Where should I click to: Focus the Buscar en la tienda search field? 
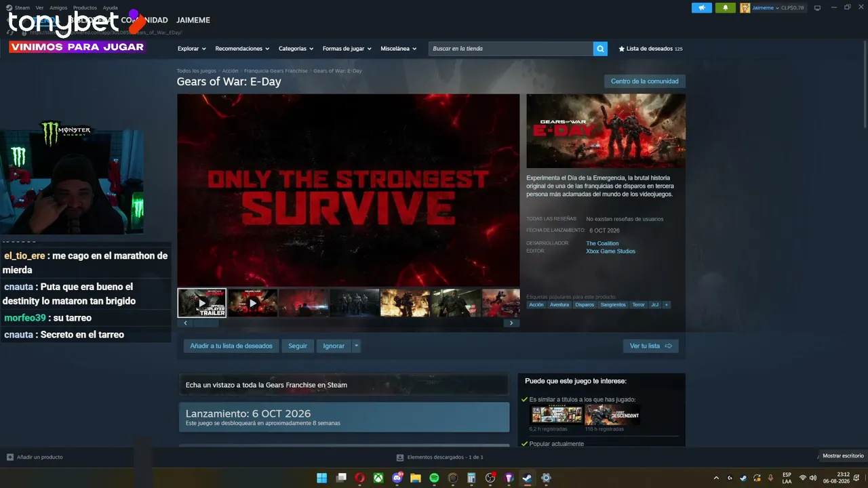511,49
